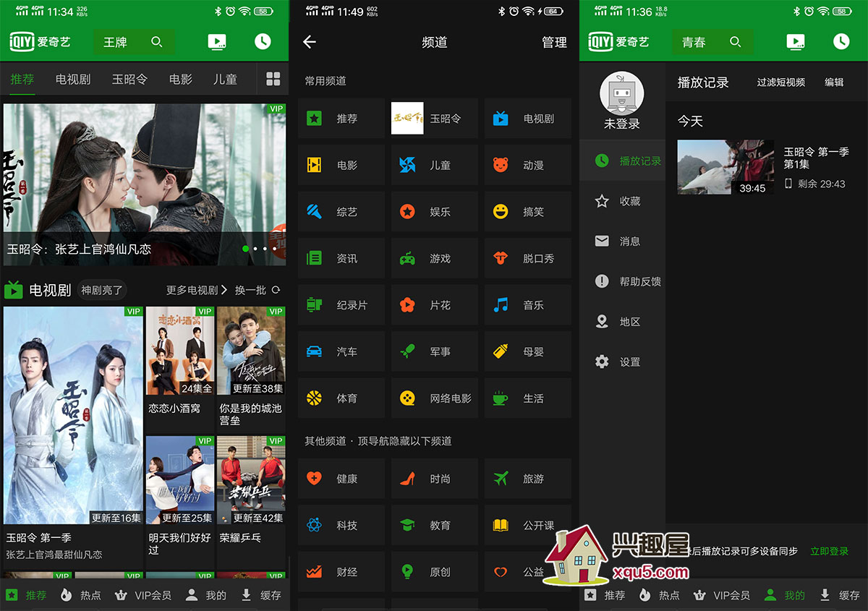Open the video player icon beside 王牌 search
This screenshot has height=611, width=868.
pos(216,42)
